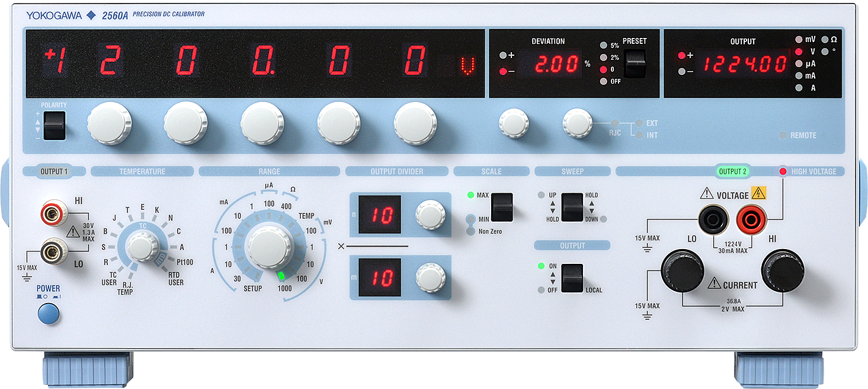
Task: Turn the TEMPERATURE thermocouple type selector
Action: tap(140, 247)
